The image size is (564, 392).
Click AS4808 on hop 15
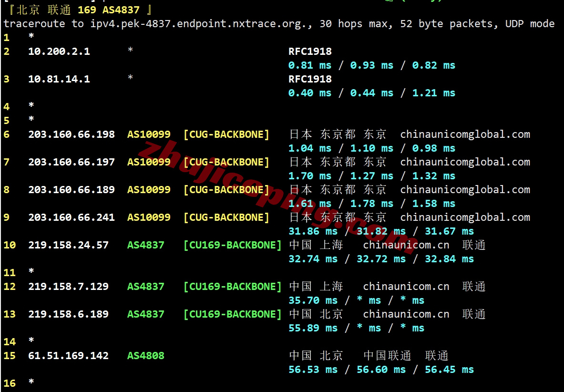146,356
